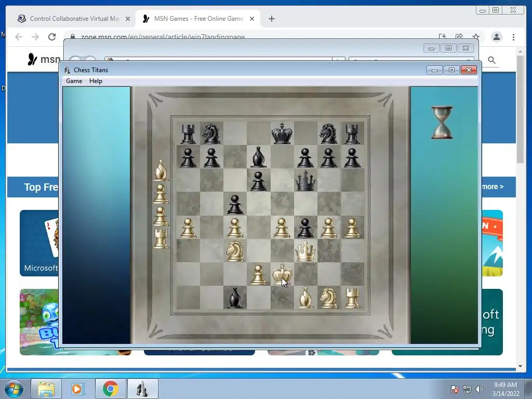Image resolution: width=532 pixels, height=399 pixels.
Task: Select the black pawn on c5
Action: [235, 205]
